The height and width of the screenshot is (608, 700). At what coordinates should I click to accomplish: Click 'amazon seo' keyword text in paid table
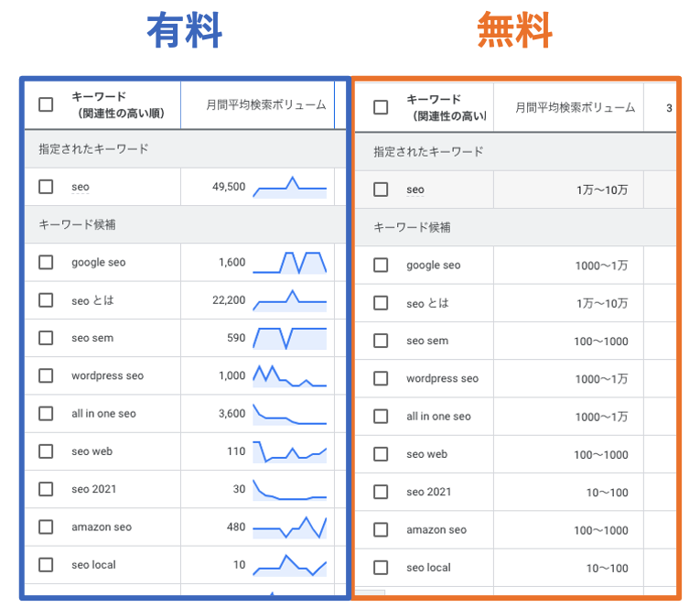tap(102, 527)
